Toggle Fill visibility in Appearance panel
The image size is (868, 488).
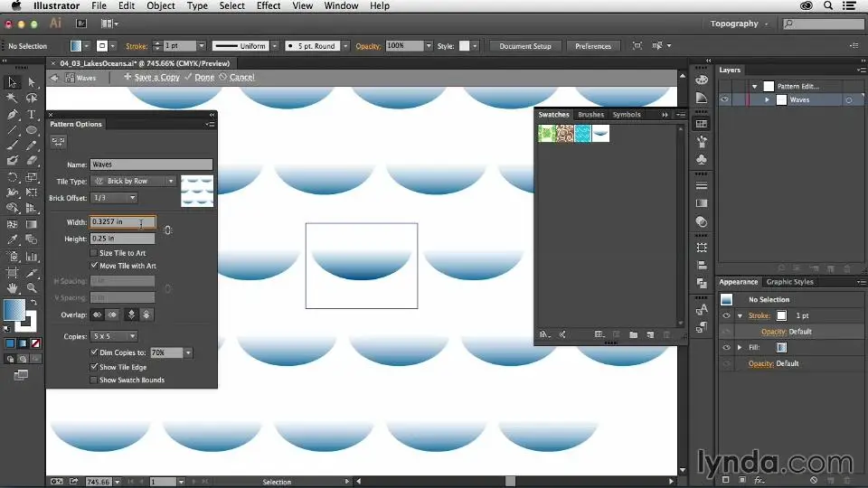[726, 347]
